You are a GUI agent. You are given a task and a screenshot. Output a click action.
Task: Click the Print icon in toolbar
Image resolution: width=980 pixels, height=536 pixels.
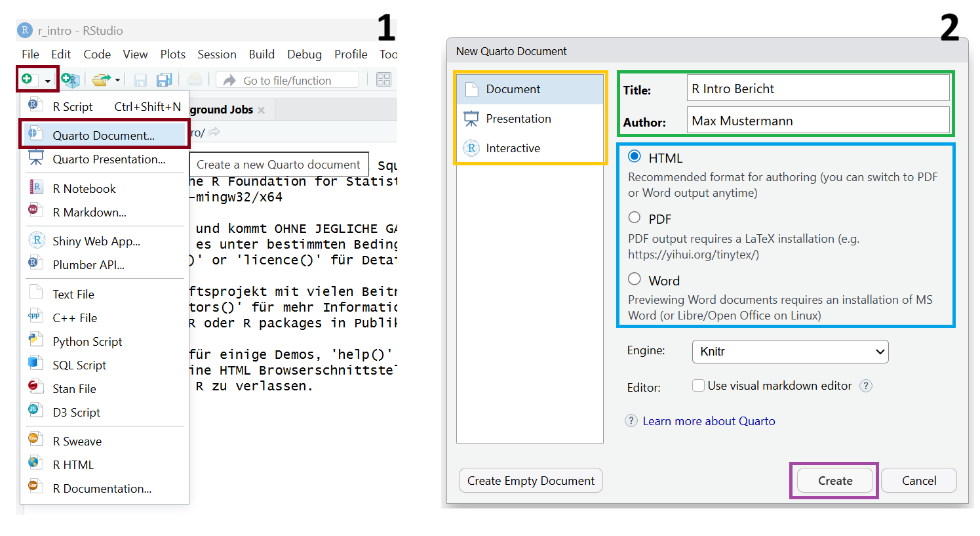[x=195, y=80]
